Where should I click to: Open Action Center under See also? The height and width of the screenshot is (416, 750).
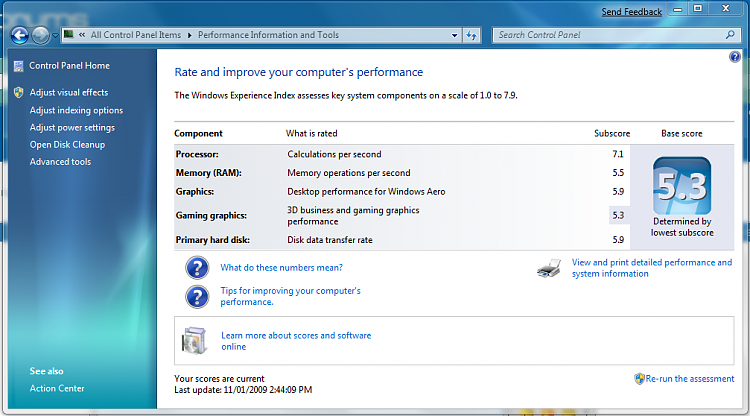click(57, 388)
